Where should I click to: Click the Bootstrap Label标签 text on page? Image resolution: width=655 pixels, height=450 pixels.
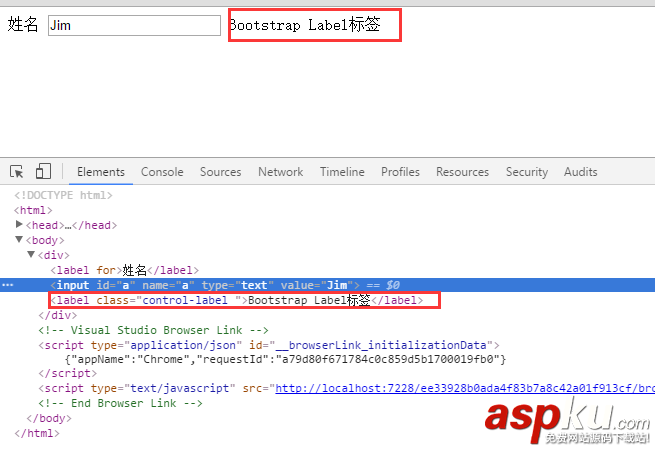(x=305, y=25)
